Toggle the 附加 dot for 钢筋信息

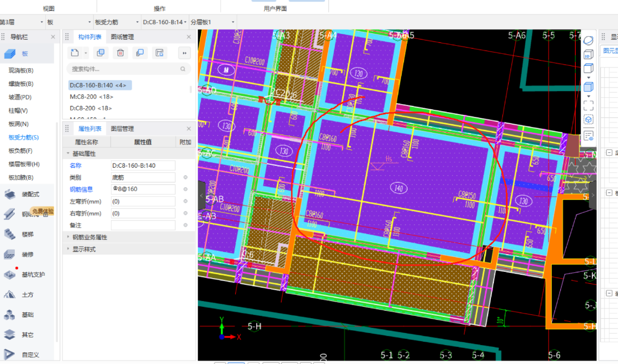pos(185,189)
